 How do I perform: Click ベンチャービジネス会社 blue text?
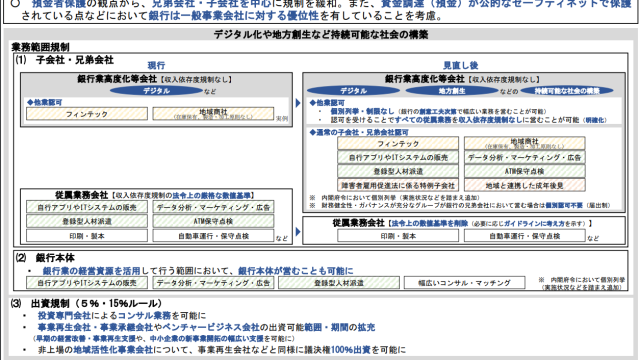coord(211,327)
